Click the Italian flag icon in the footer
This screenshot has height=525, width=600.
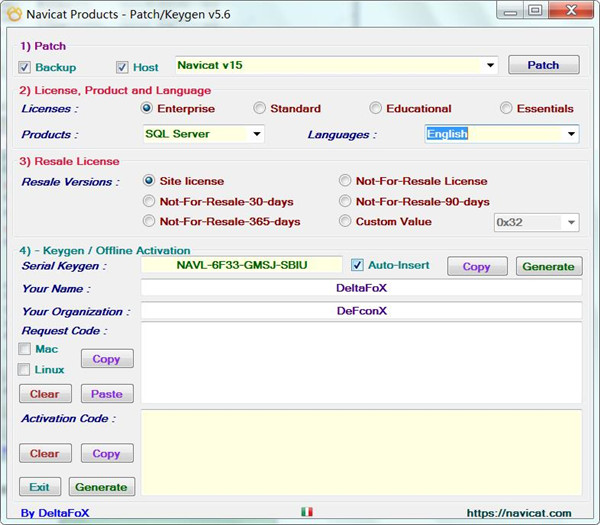tap(306, 512)
